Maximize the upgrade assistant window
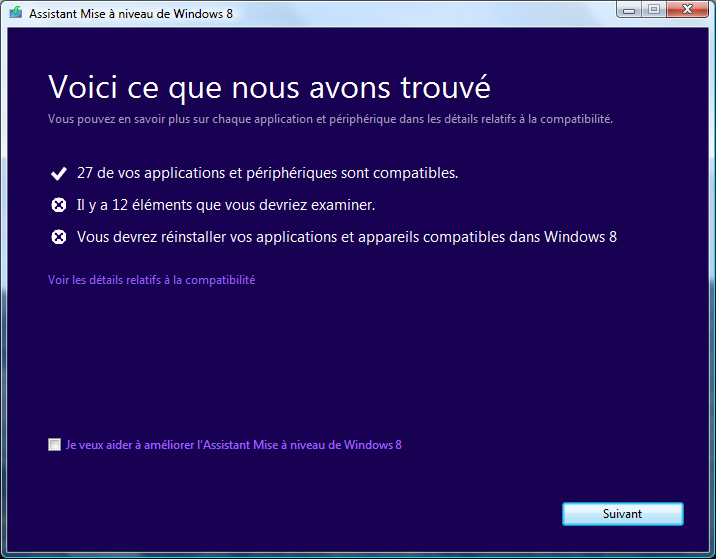Screen dimensions: 717x560 (654, 10)
